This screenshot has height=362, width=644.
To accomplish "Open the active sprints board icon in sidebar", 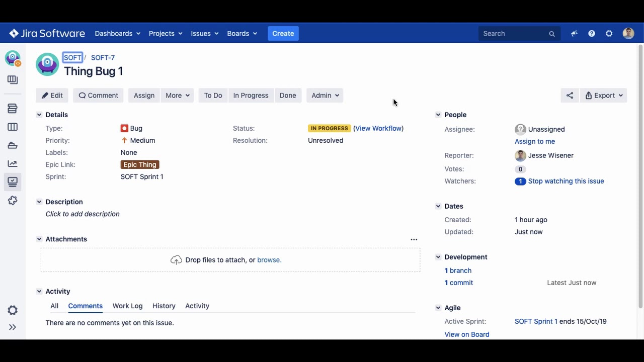I will coord(13,127).
